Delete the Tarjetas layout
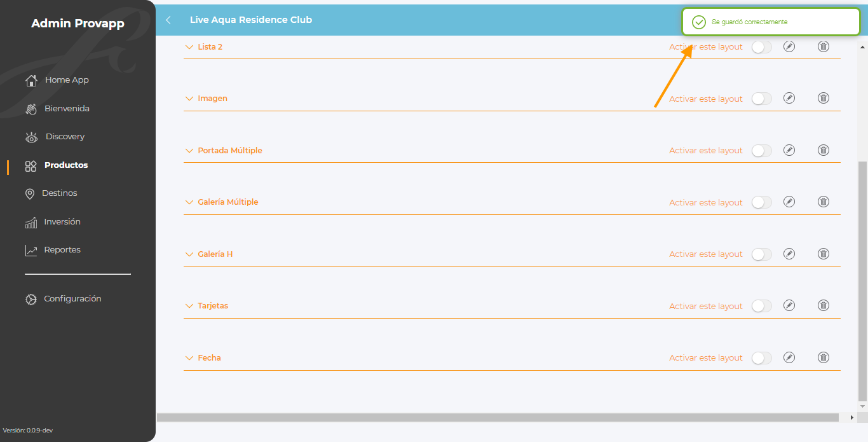 [x=824, y=305]
